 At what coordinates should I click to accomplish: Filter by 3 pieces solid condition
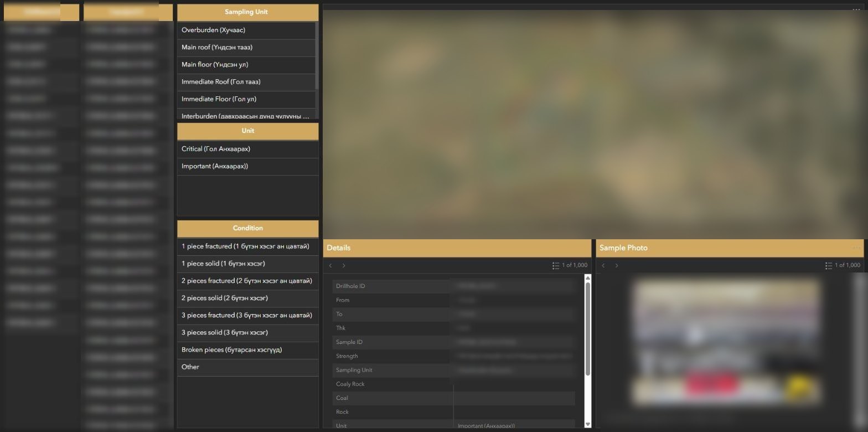tap(247, 332)
